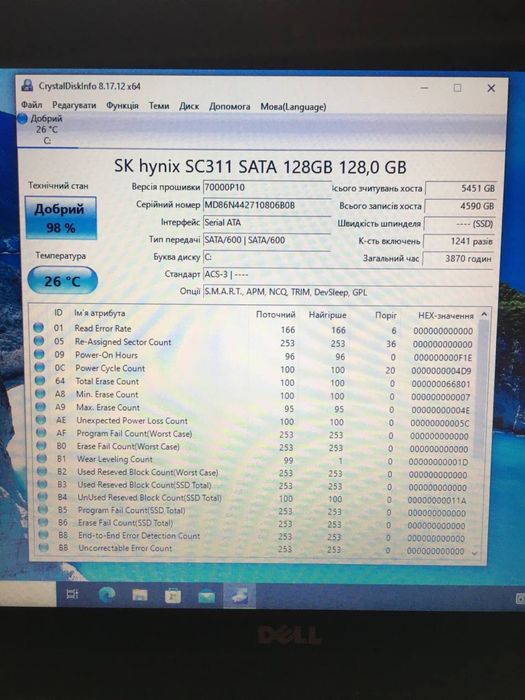Click the Ім'я атрибута column header
The image size is (525, 700).
point(100,313)
